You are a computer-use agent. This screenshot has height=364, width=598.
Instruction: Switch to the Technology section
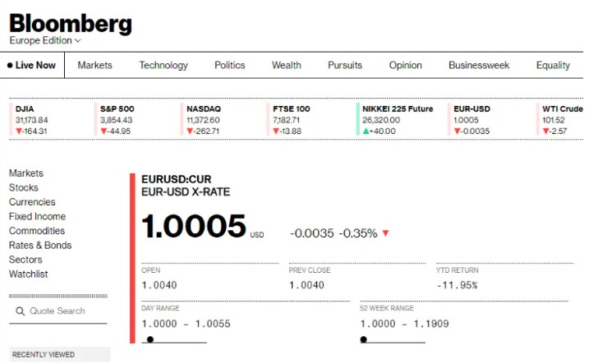point(163,65)
